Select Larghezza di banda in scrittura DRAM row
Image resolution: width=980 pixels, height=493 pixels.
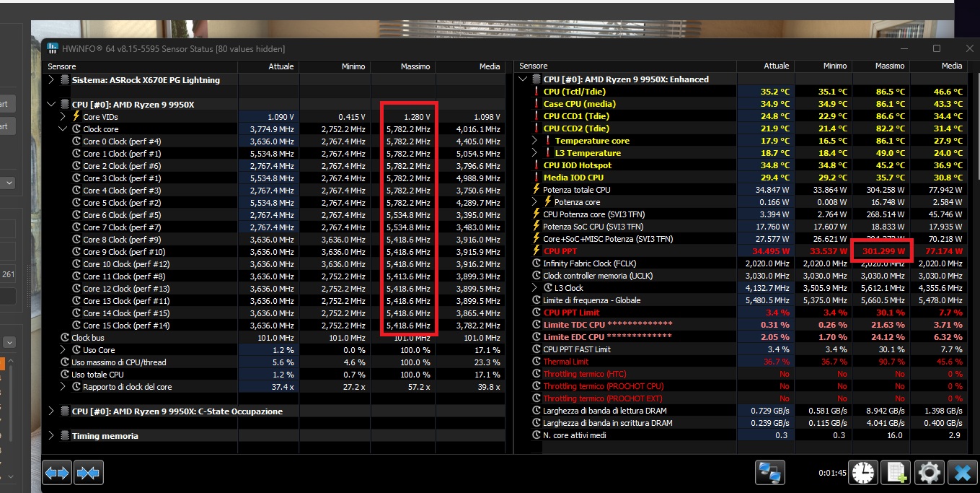pyautogui.click(x=741, y=423)
